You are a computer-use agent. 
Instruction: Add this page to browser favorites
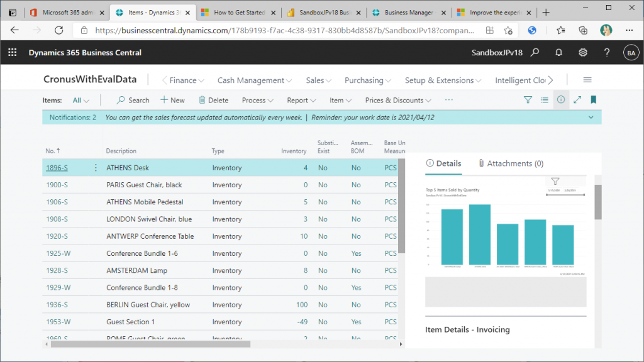(x=508, y=30)
